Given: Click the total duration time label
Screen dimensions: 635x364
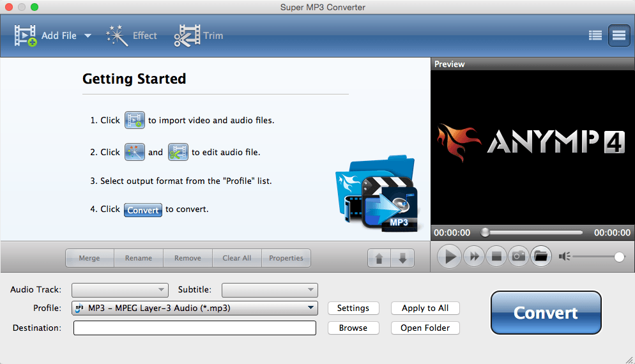Looking at the screenshot, I should click(612, 233).
